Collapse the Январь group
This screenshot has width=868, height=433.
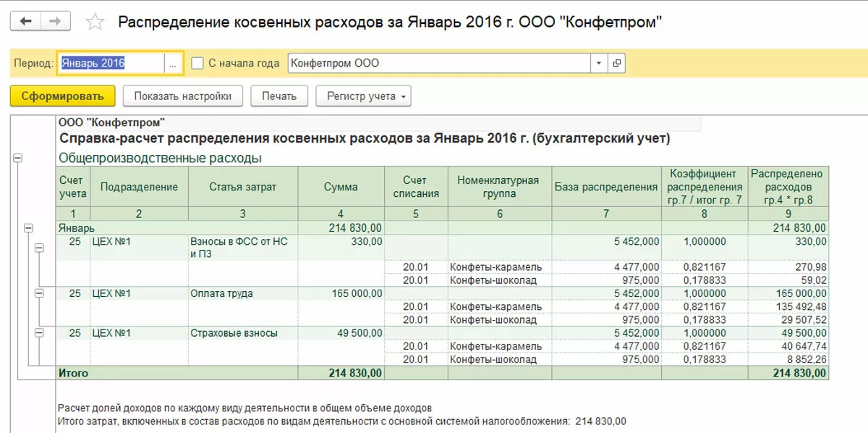(x=28, y=227)
